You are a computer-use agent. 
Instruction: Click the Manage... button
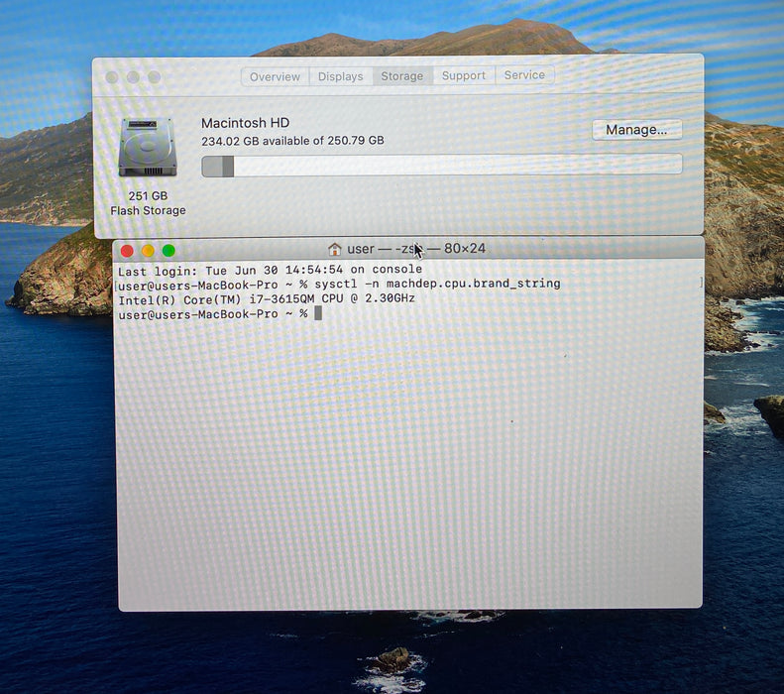(636, 130)
